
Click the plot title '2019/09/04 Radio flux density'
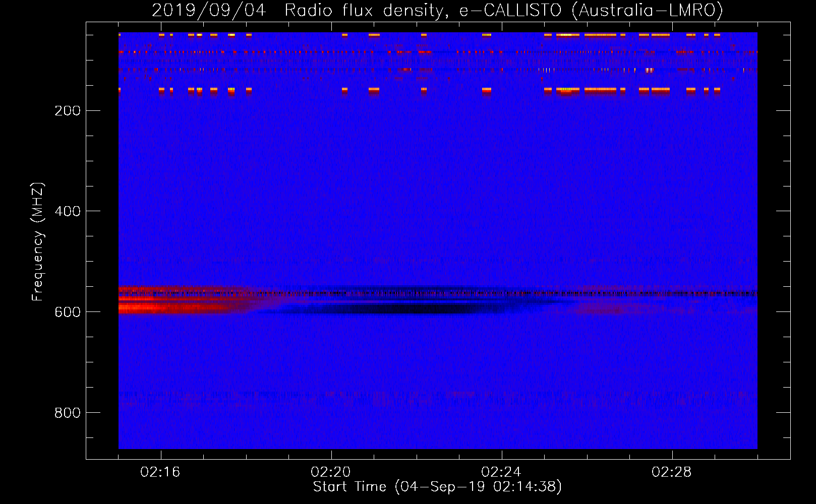tap(437, 10)
